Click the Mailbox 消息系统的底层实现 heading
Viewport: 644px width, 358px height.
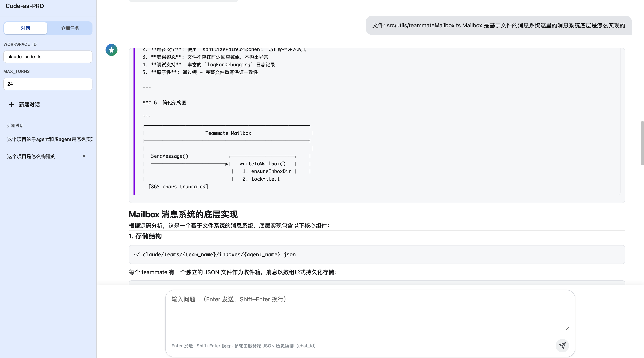(183, 214)
